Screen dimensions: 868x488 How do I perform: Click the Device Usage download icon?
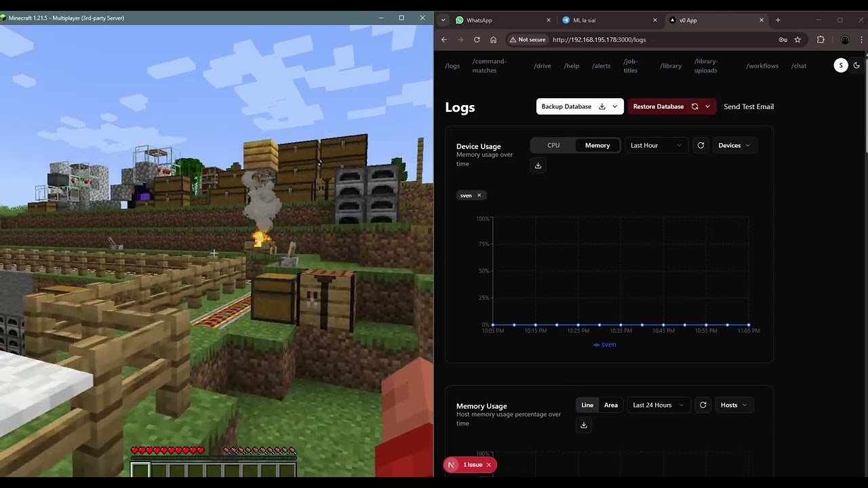click(538, 165)
